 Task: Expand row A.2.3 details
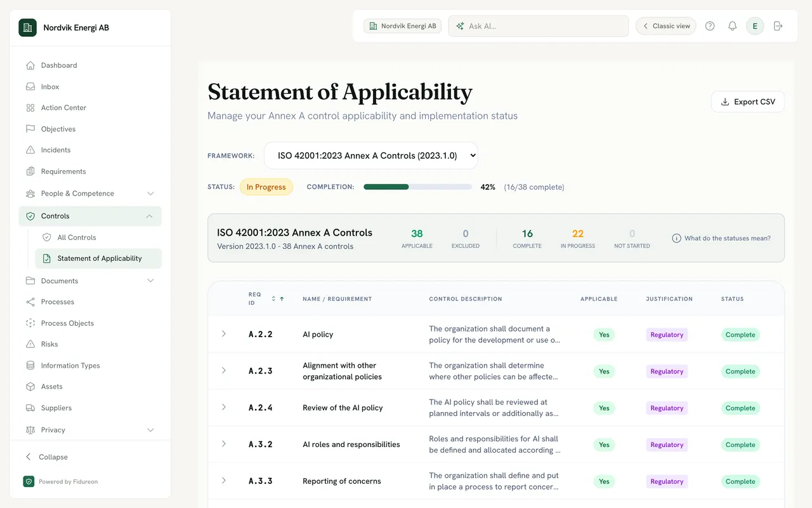tap(223, 371)
